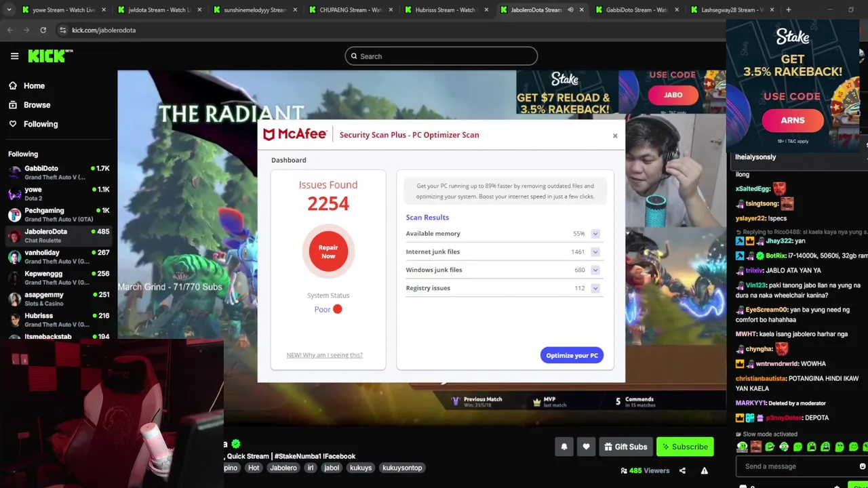Switch to Lashsegway28 Stream tab
Viewport: 868px width, 488px height.
pos(731,9)
